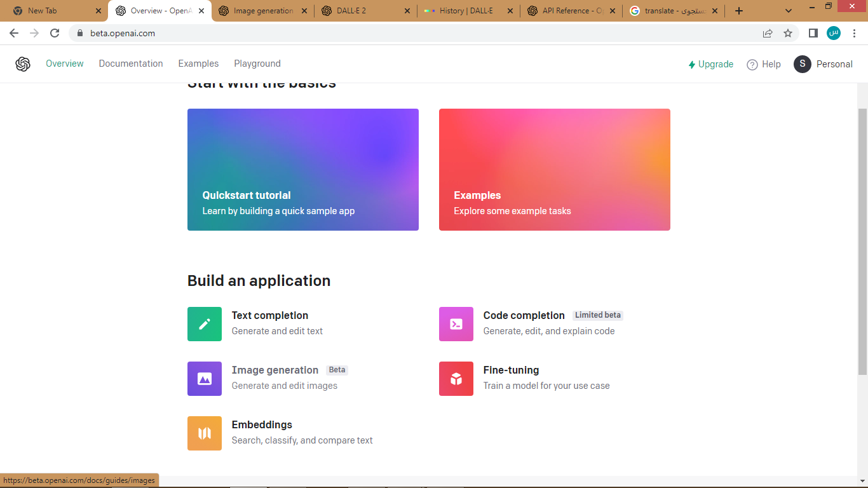Open the red Fine-tuning cube icon

pos(456,379)
